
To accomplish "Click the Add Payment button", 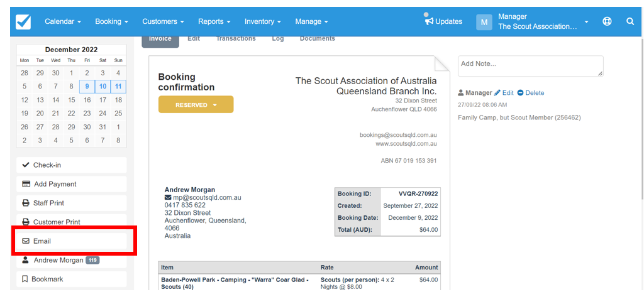I will pyautogui.click(x=72, y=184).
